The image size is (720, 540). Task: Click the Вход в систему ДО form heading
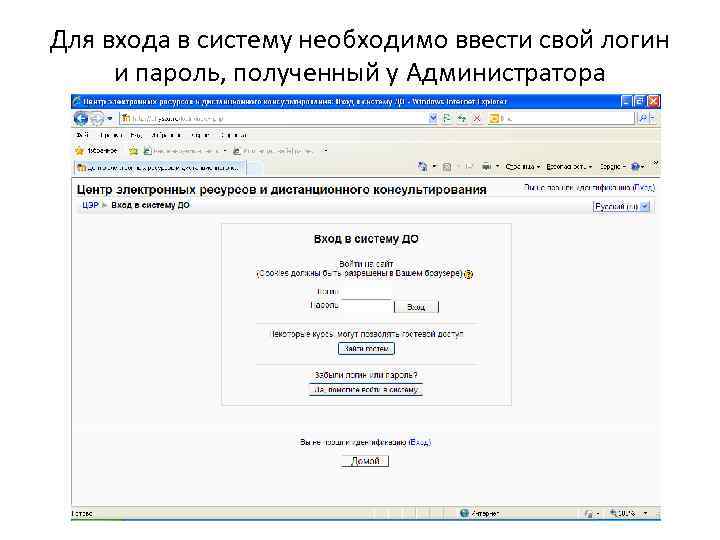tap(366, 239)
